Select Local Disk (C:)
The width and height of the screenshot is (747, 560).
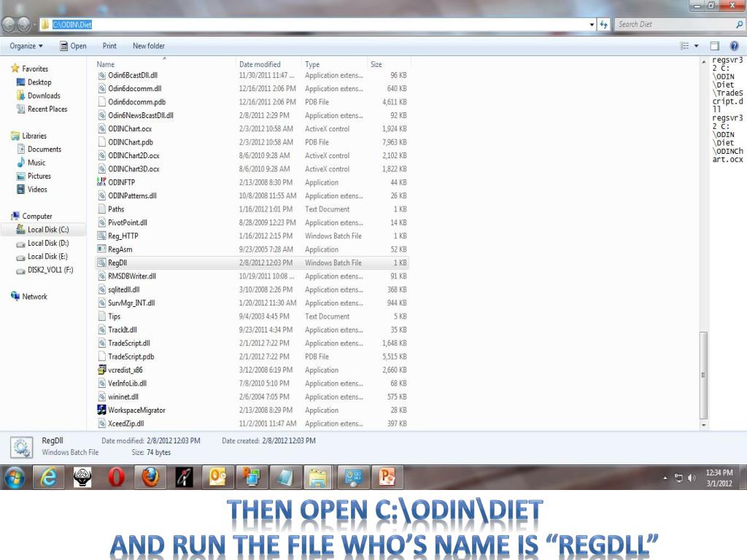43,229
